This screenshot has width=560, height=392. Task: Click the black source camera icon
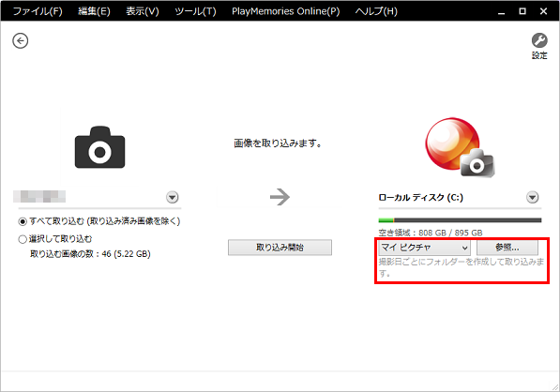tap(99, 147)
